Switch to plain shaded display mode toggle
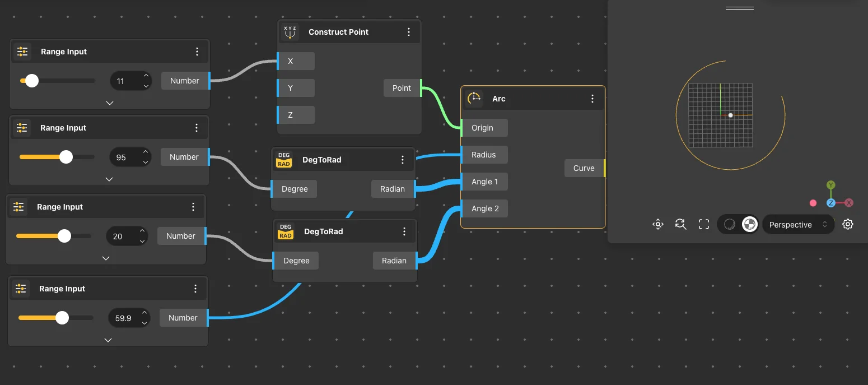The height and width of the screenshot is (385, 868). pos(729,225)
